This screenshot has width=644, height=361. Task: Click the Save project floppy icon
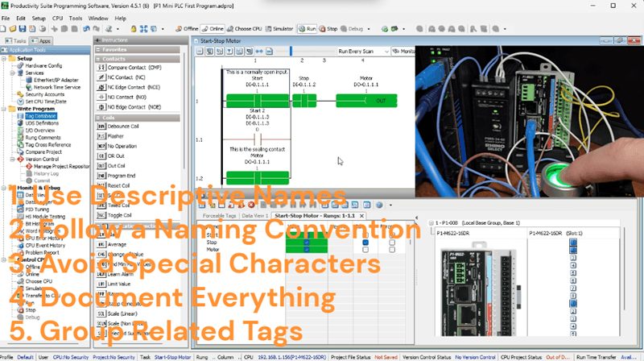23,29
